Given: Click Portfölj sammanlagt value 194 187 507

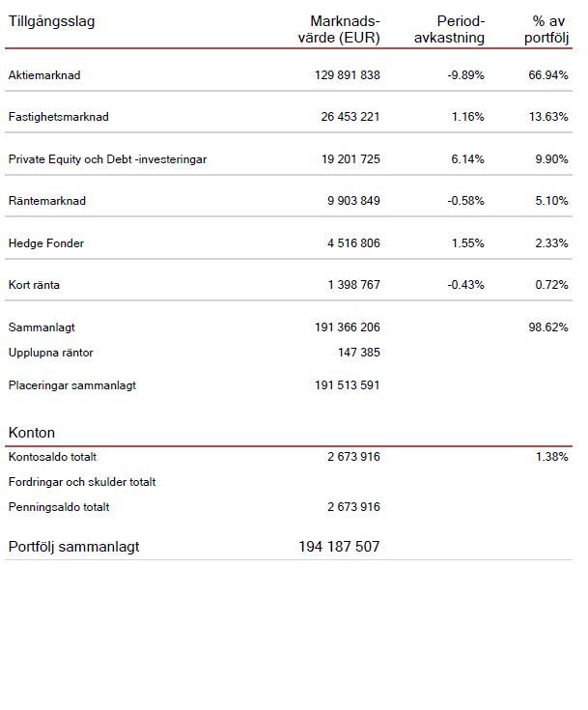Looking at the screenshot, I should click(x=339, y=547).
